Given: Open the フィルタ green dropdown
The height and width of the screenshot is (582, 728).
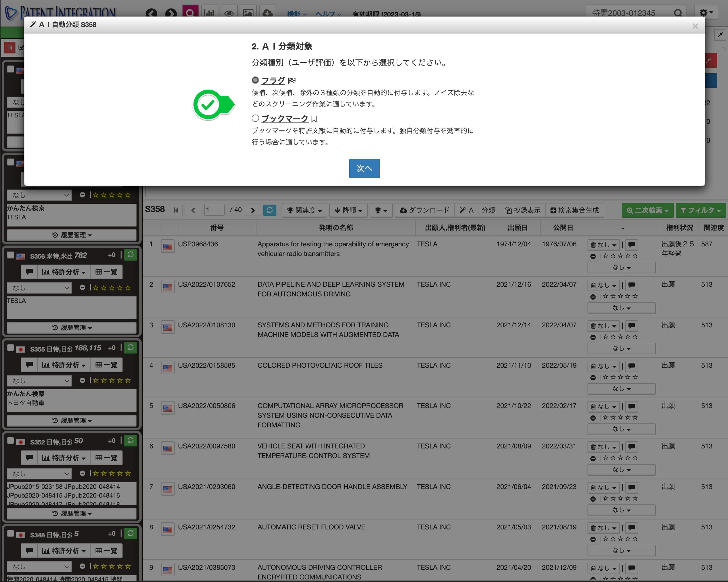Looking at the screenshot, I should click(700, 210).
